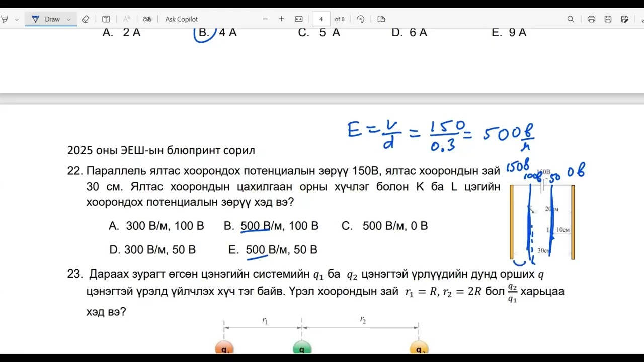Switch page view layout
Image resolution: width=644 pixels, height=362 pixels.
(381, 19)
